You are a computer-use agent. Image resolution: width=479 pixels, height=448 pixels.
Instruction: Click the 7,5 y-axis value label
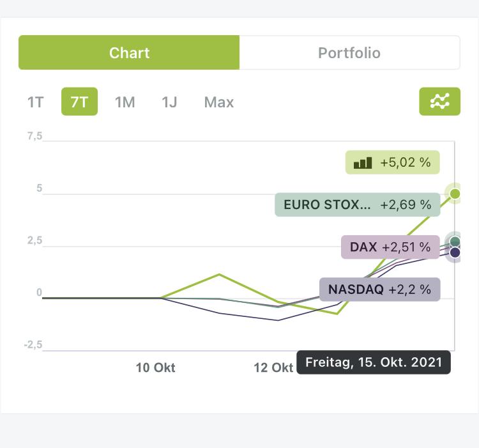[x=34, y=137]
